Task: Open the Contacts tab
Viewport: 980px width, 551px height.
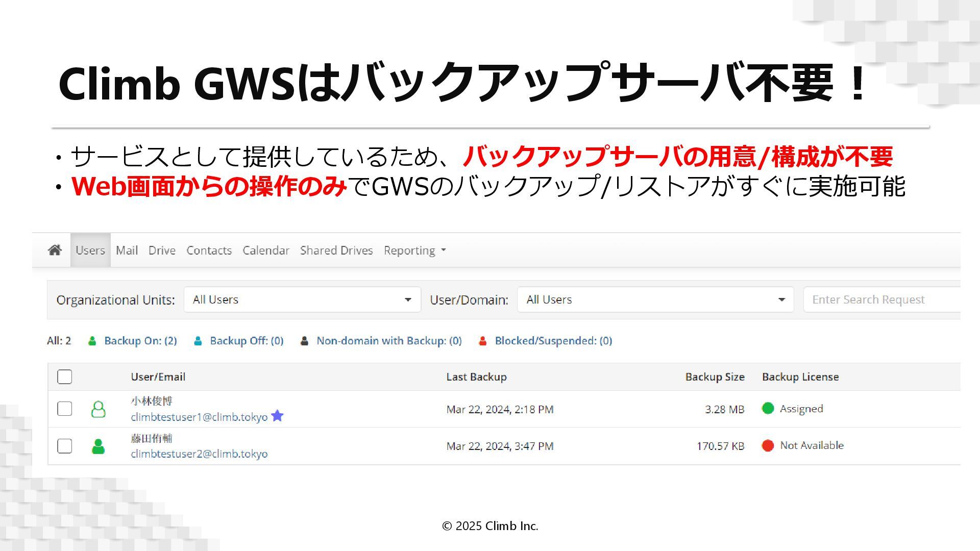Action: pos(209,250)
